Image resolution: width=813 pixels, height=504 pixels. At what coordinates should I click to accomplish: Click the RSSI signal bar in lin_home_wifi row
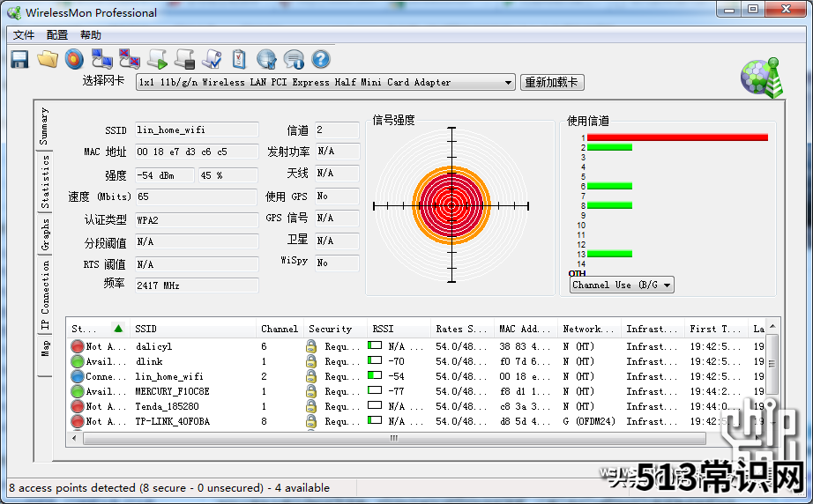pos(375,375)
